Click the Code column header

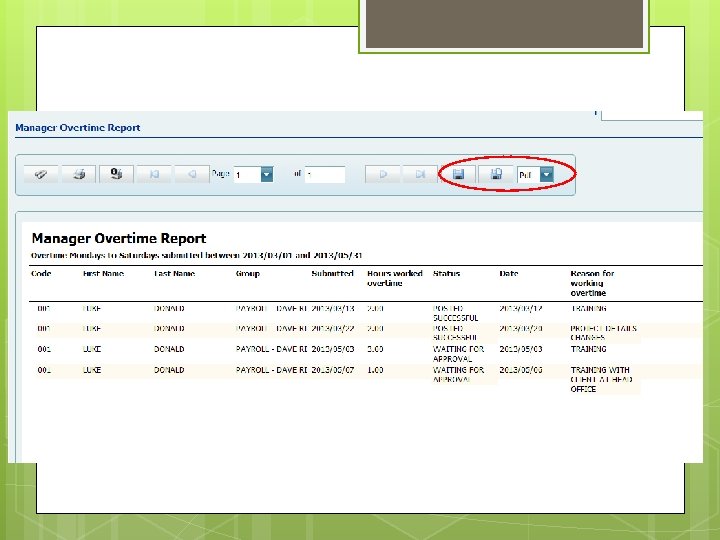click(x=41, y=274)
